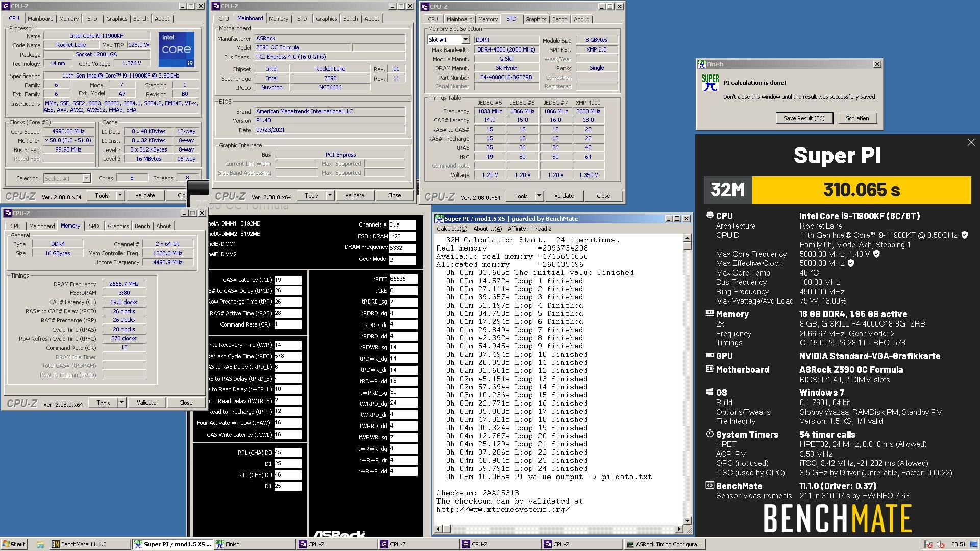Click the Super PI icon in Finish dialog

710,83
